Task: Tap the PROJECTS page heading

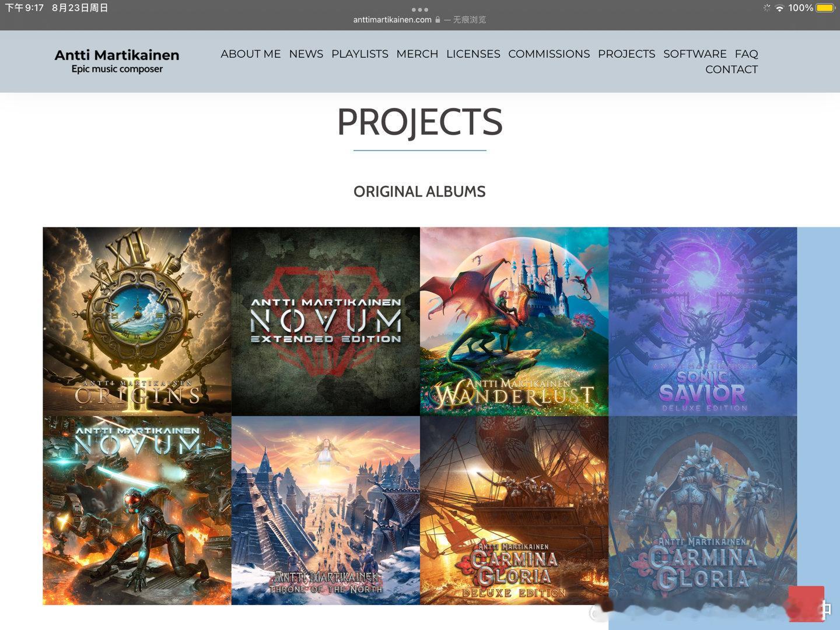Action: tap(419, 122)
